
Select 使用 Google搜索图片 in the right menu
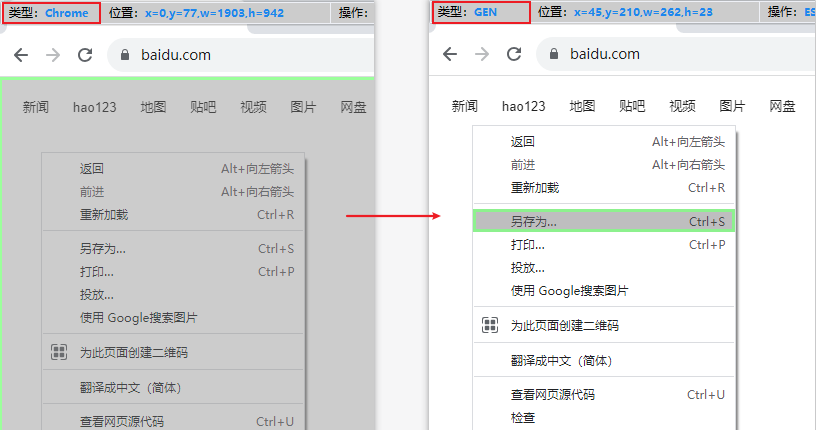569,290
